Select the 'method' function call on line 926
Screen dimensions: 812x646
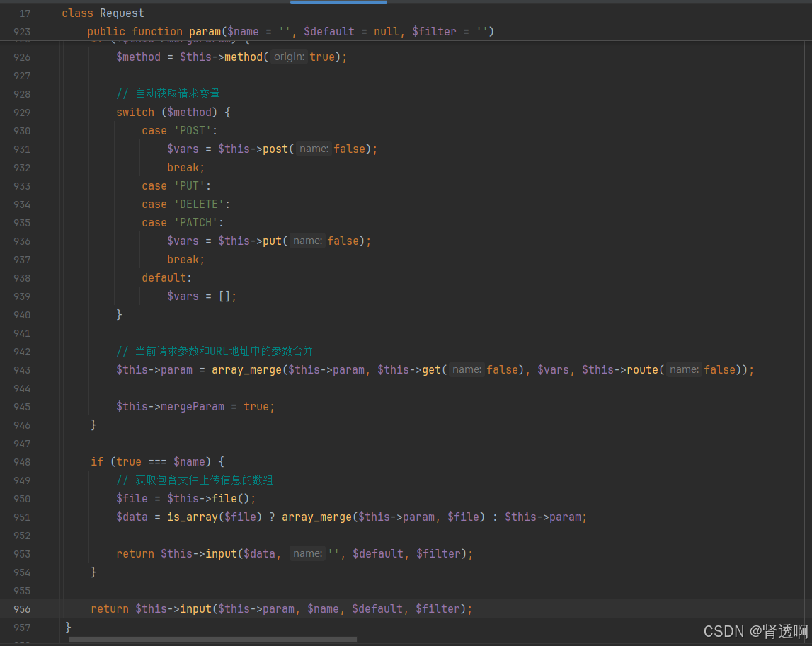click(244, 57)
